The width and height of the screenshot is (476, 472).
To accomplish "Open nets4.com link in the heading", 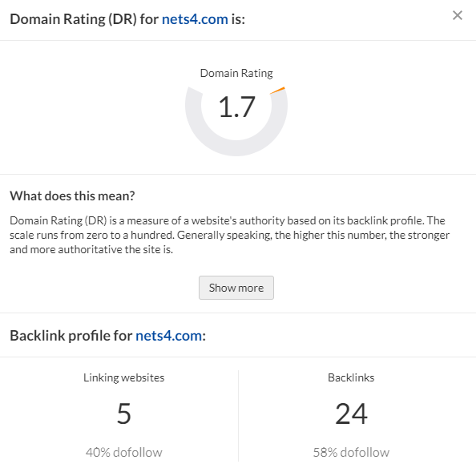I will (x=195, y=19).
